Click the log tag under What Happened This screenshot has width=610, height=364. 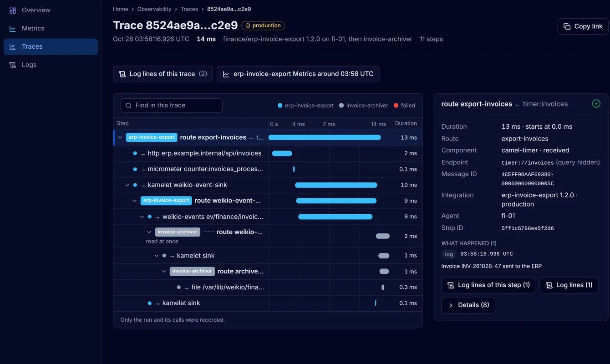[x=449, y=254]
